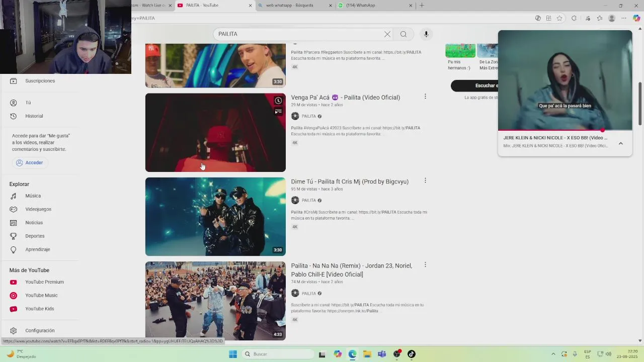Image resolution: width=644 pixels, height=362 pixels.
Task: Open the browser profile avatar
Action: [612, 18]
